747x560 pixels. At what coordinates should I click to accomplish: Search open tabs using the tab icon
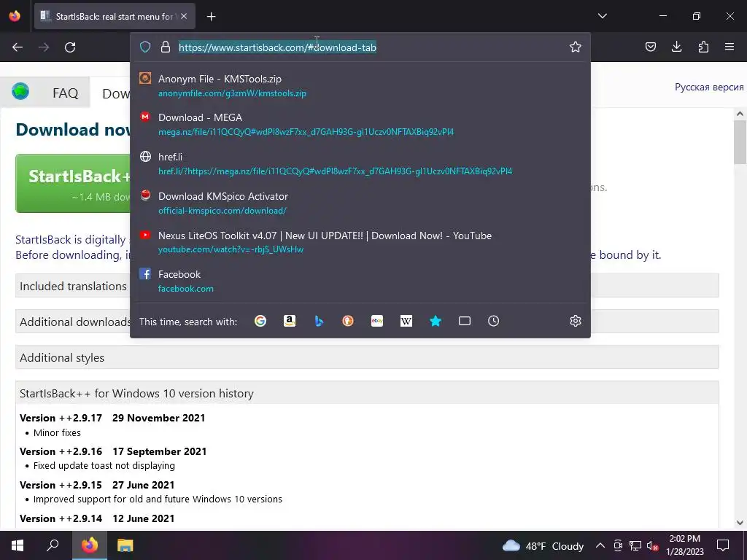click(465, 321)
